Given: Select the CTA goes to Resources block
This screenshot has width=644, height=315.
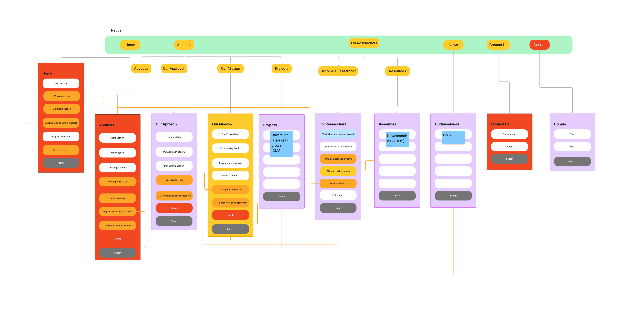Looking at the screenshot, I should click(338, 171).
